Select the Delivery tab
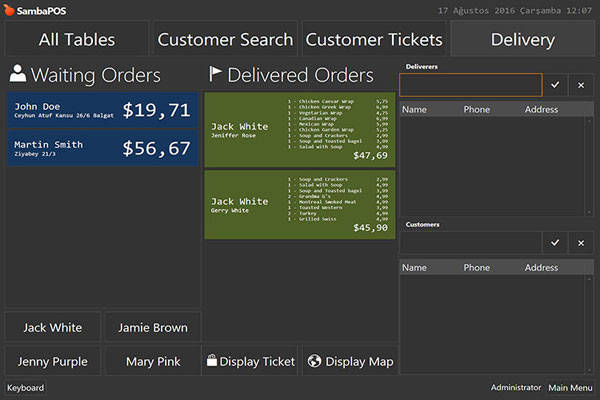 [x=522, y=40]
